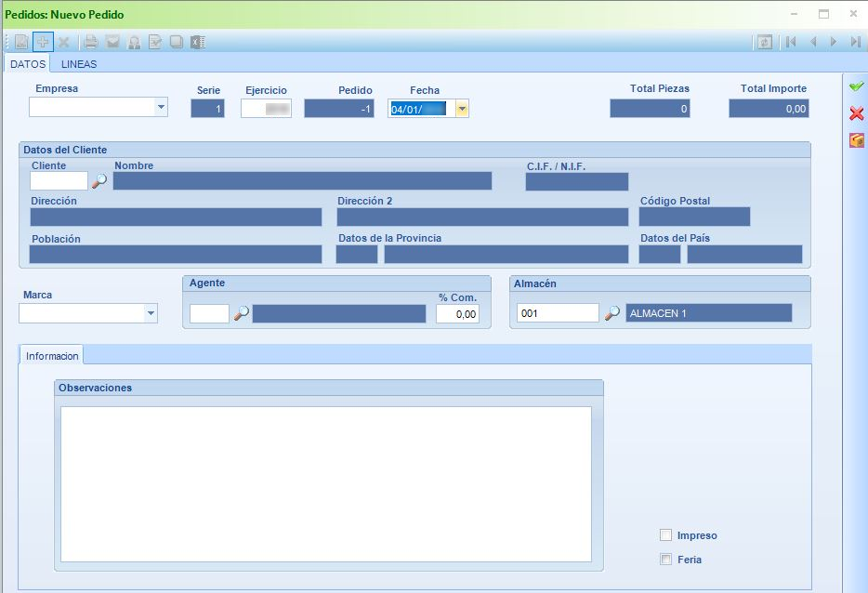The height and width of the screenshot is (593, 868).
Task: Click the document checkmark toolbar icon
Action: point(155,42)
